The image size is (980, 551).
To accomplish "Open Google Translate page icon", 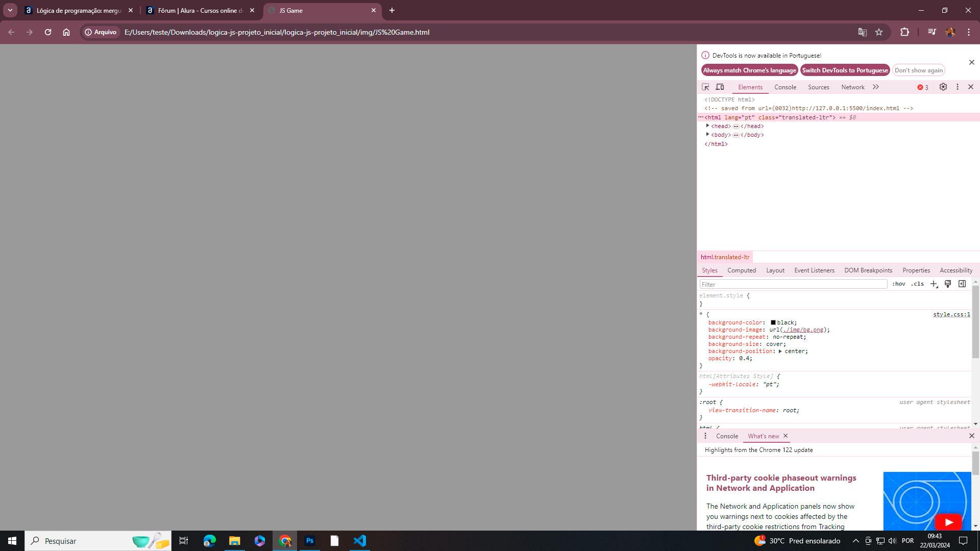I will click(862, 32).
